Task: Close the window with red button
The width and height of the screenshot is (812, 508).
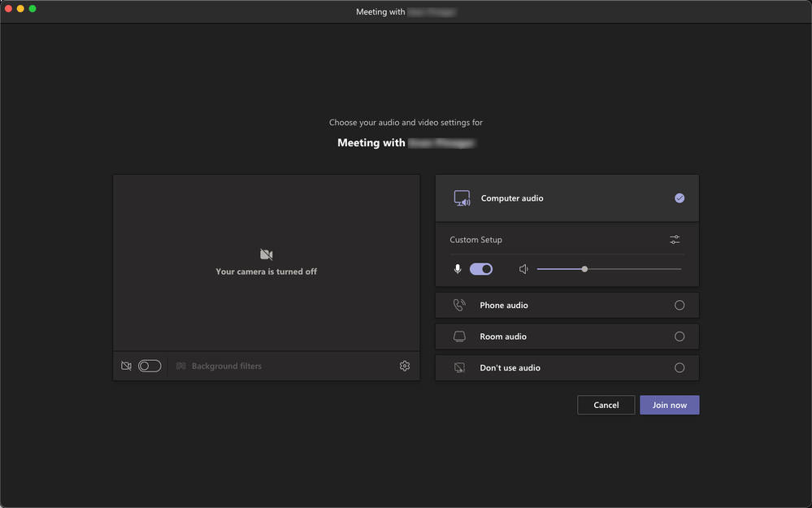Action: coord(8,9)
